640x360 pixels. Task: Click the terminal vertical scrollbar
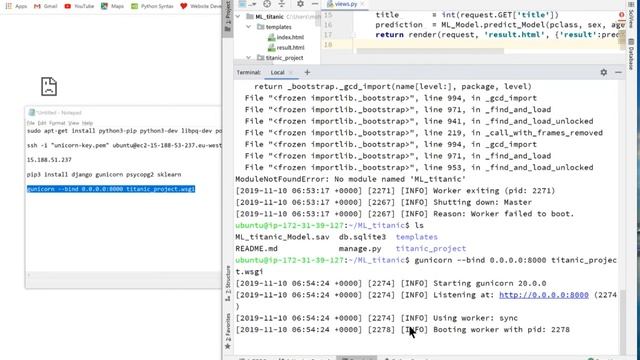pyautogui.click(x=622, y=321)
